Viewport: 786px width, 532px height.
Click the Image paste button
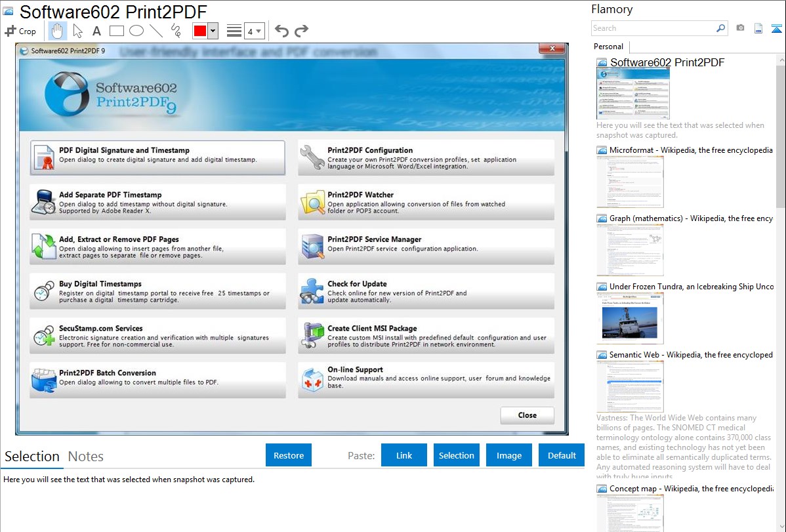(x=508, y=455)
